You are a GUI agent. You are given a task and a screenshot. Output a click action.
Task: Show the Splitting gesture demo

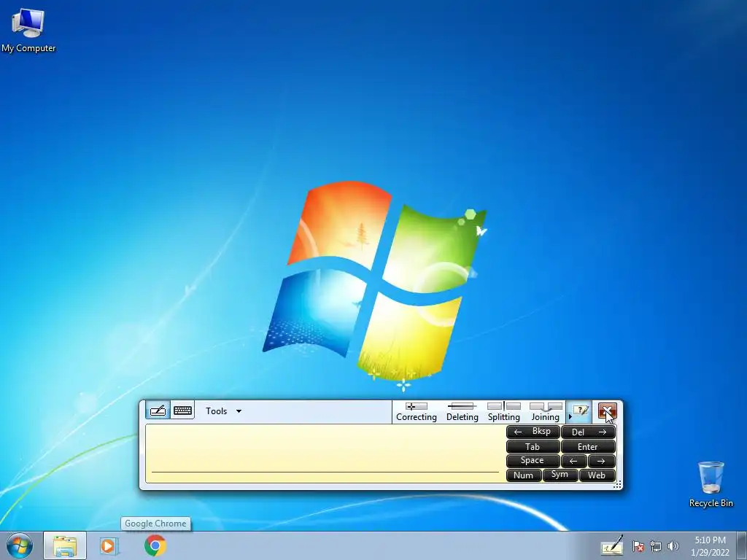[x=503, y=412]
